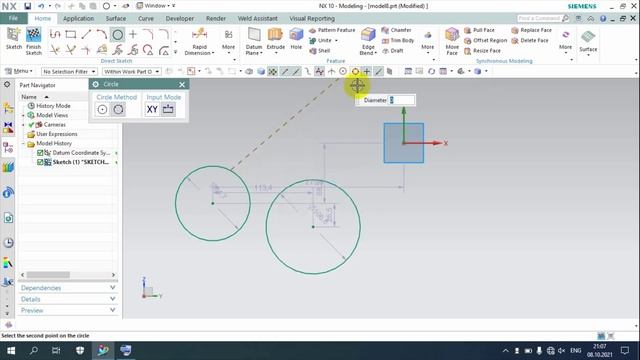Switch input mode to XY coordinates
640x360 pixels.
pos(152,109)
